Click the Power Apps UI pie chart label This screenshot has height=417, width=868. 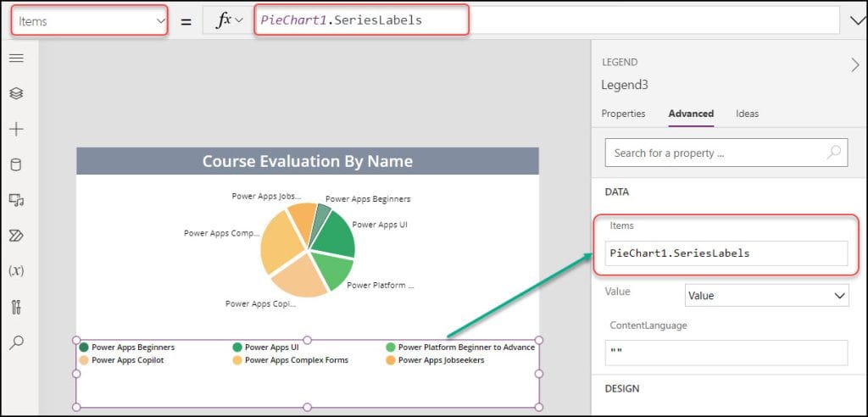tap(380, 225)
